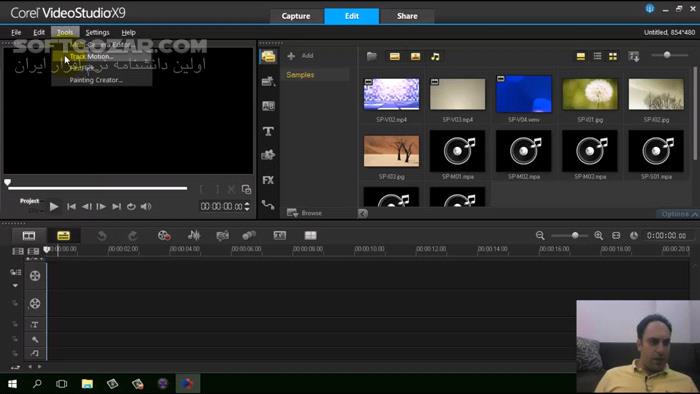The width and height of the screenshot is (700, 394).
Task: Click the Play button in preview
Action: pos(54,207)
